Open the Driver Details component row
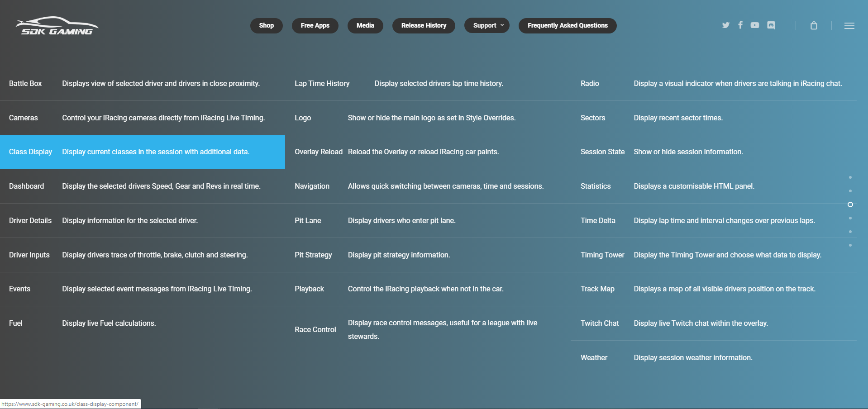868x409 pixels. (x=143, y=220)
